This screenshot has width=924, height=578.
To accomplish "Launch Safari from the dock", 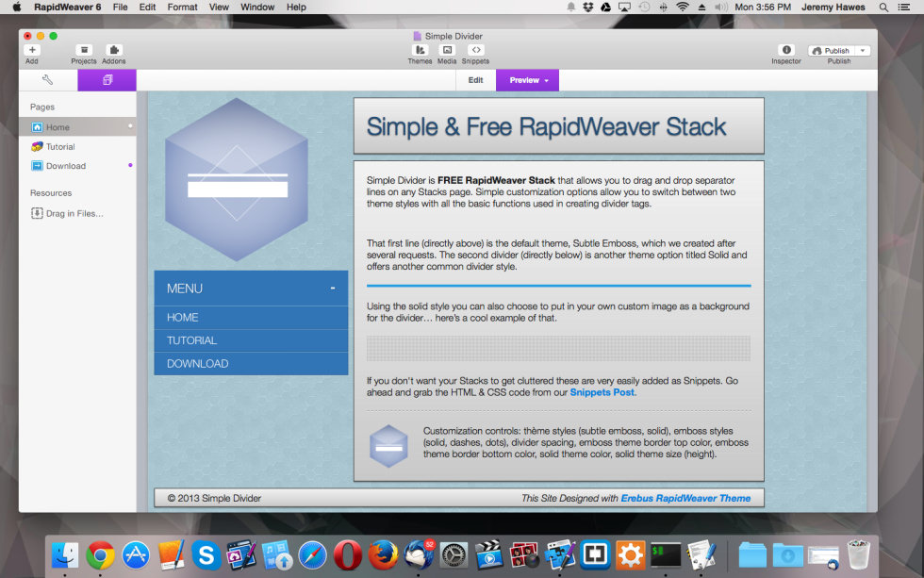I will pyautogui.click(x=312, y=555).
